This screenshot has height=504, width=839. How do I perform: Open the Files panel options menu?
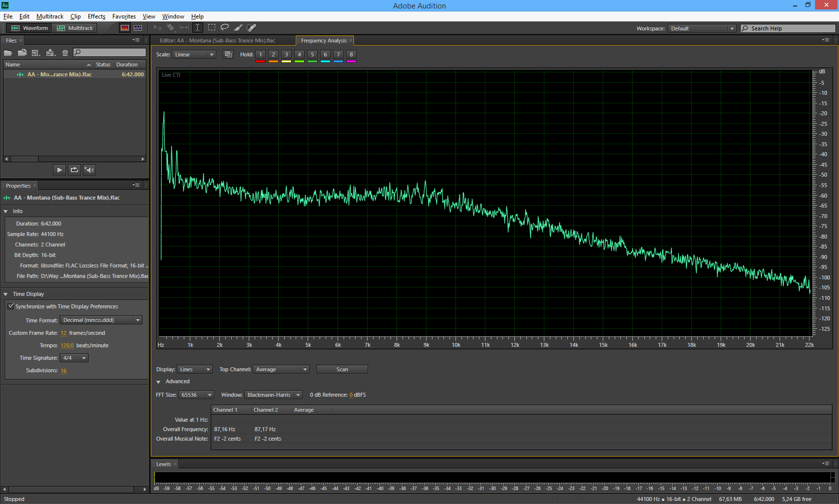click(x=136, y=40)
